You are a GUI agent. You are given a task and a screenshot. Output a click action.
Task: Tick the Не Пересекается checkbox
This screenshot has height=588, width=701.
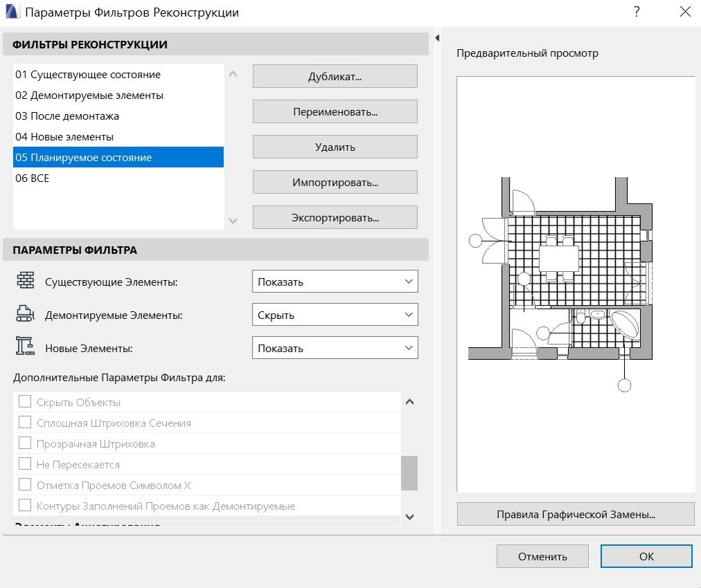25,463
